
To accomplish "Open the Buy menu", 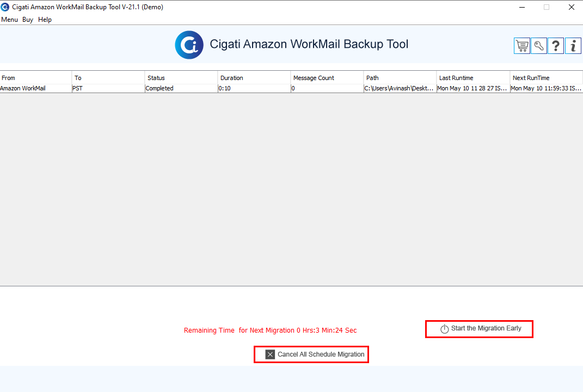I will pos(28,20).
